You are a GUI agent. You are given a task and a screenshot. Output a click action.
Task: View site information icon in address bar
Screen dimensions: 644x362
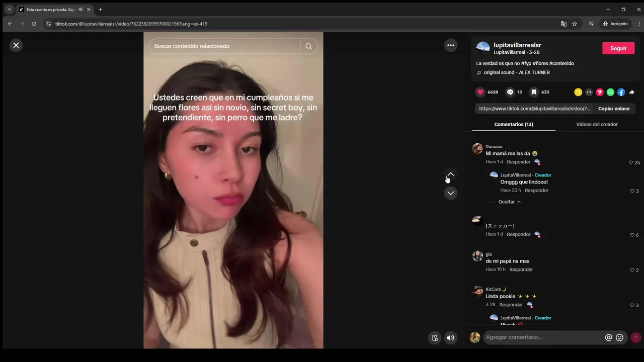[x=48, y=24]
